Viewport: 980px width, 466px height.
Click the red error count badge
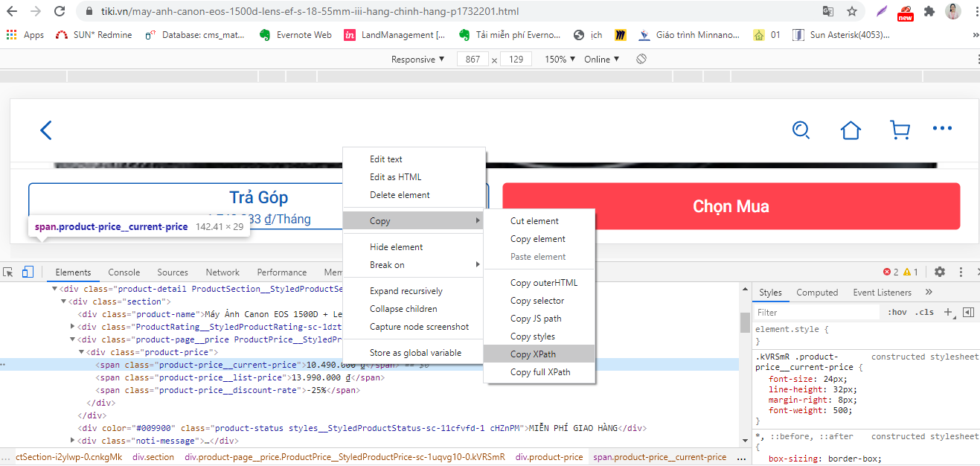891,272
